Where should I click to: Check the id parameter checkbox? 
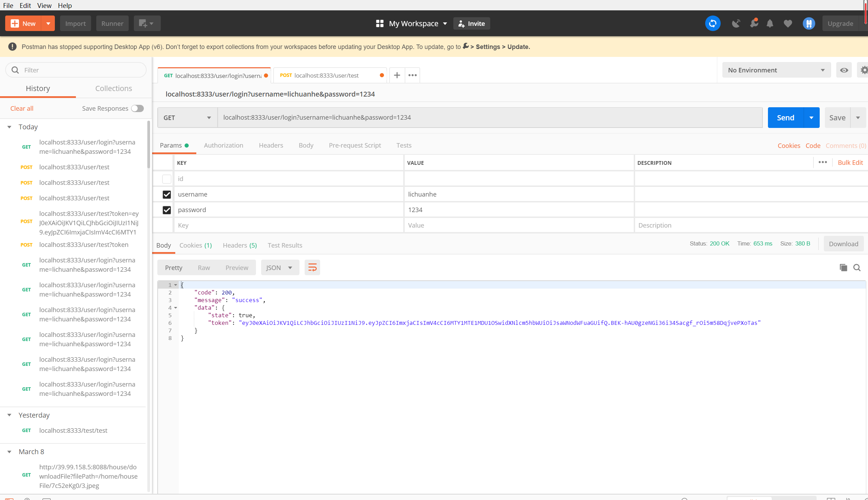[167, 179]
